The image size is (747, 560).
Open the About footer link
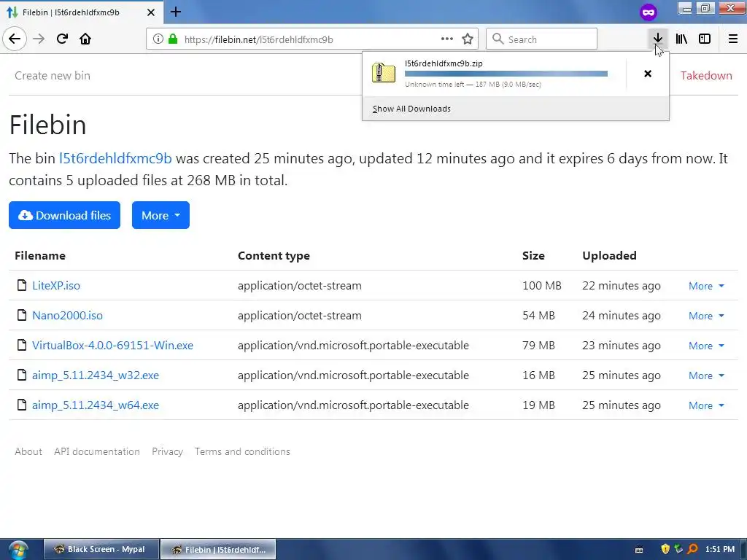coord(28,451)
